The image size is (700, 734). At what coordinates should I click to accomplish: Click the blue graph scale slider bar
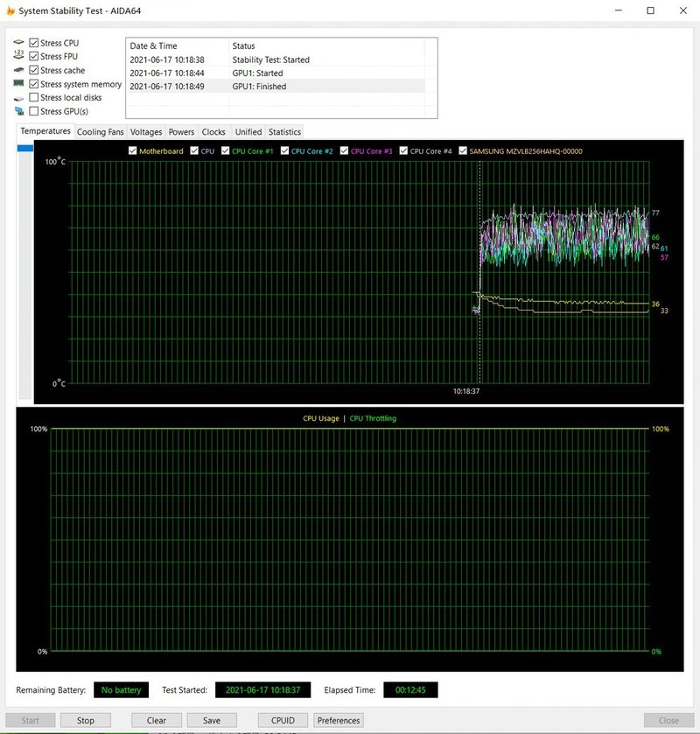click(24, 149)
